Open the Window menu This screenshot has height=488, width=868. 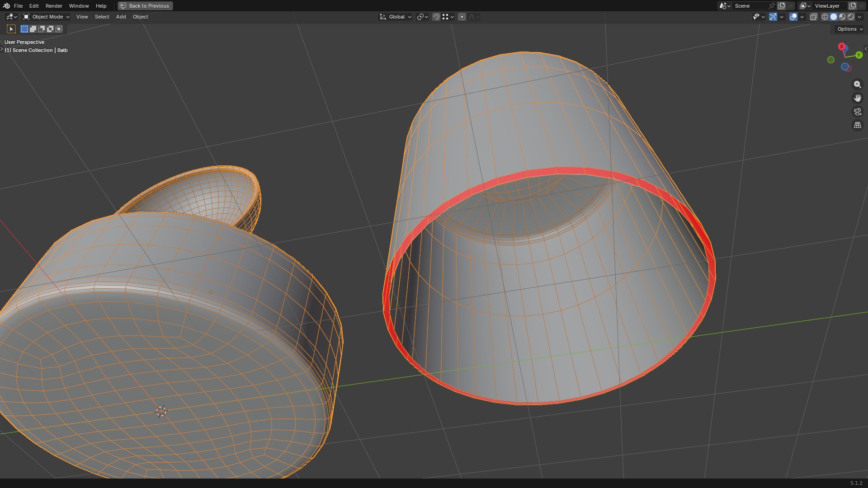click(79, 6)
